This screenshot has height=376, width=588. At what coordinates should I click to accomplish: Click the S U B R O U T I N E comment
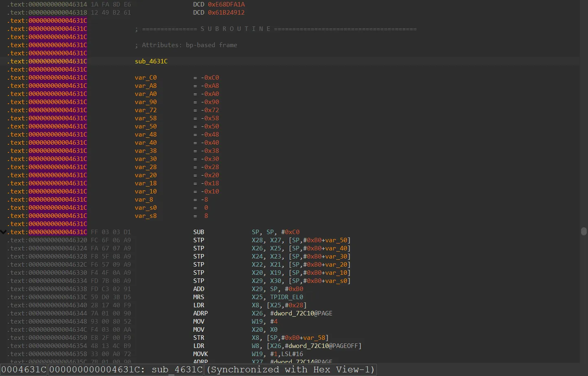coord(235,29)
